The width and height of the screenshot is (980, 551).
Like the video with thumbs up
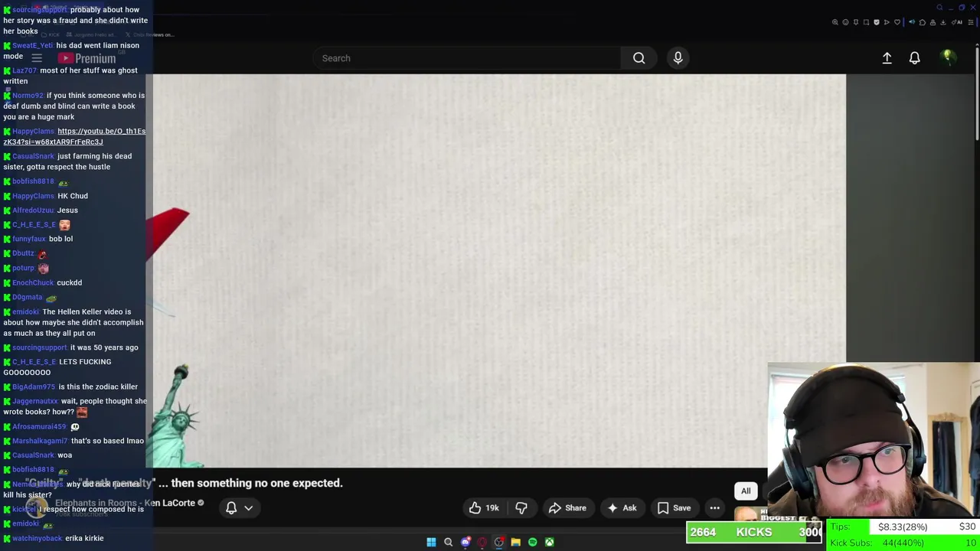pos(475,507)
